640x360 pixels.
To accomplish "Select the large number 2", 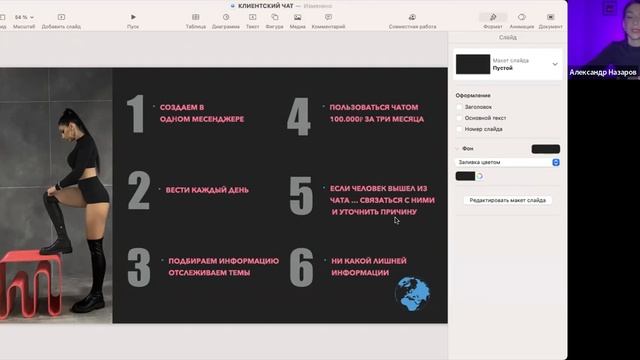I will tap(139, 190).
